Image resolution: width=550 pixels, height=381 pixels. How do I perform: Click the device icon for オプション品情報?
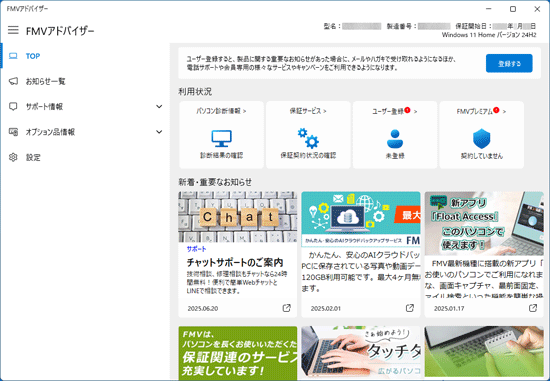13,132
